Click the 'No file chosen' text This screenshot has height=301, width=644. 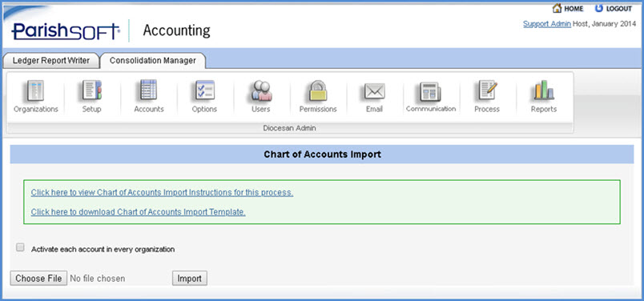(x=98, y=279)
